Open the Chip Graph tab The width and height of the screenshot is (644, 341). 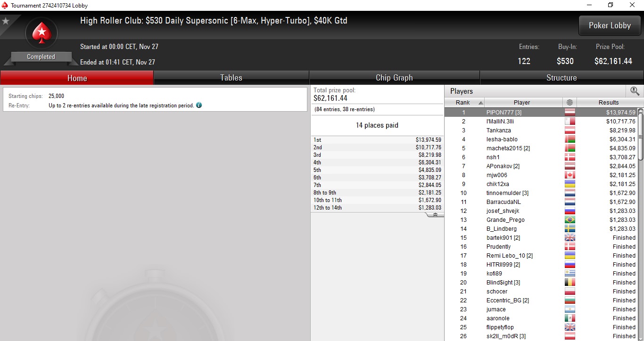[x=394, y=78]
